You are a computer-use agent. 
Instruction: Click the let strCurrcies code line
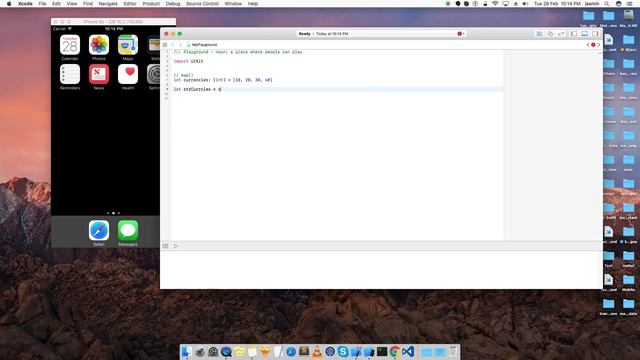pyautogui.click(x=197, y=89)
